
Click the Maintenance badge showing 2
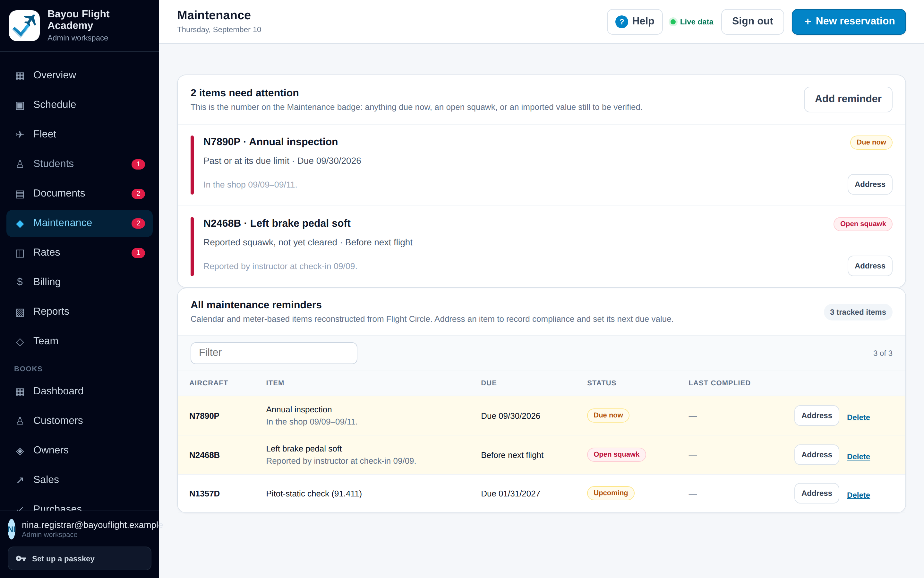(x=138, y=223)
